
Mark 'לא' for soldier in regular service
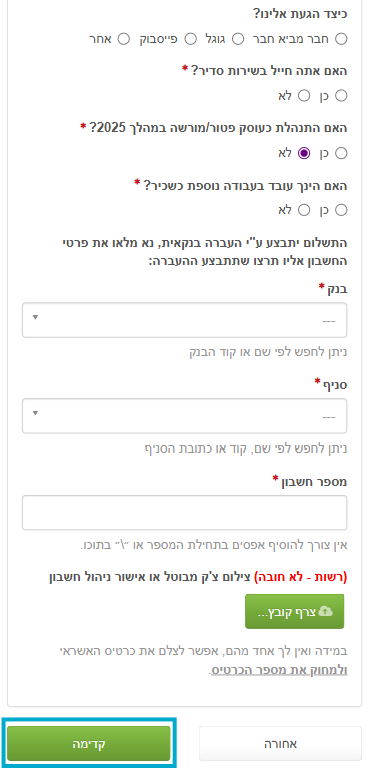pos(304,96)
